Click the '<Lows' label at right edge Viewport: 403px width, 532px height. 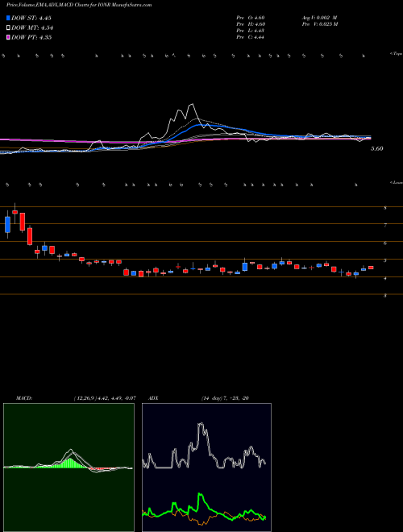(396, 182)
